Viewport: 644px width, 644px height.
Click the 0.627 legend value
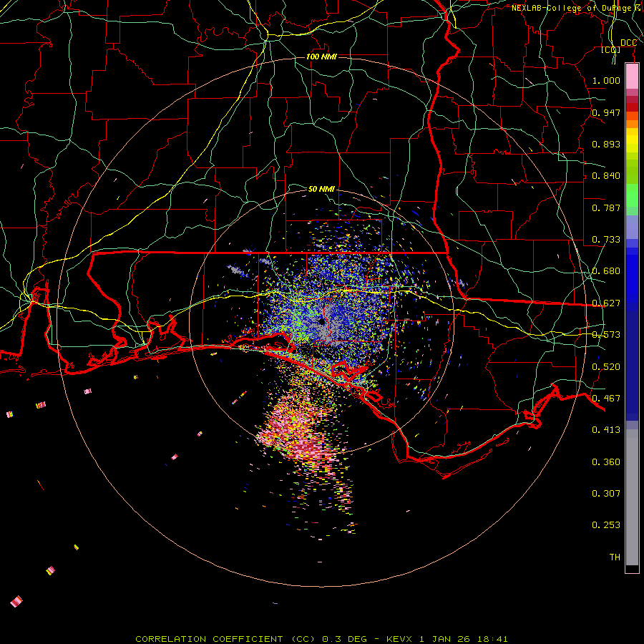click(606, 303)
